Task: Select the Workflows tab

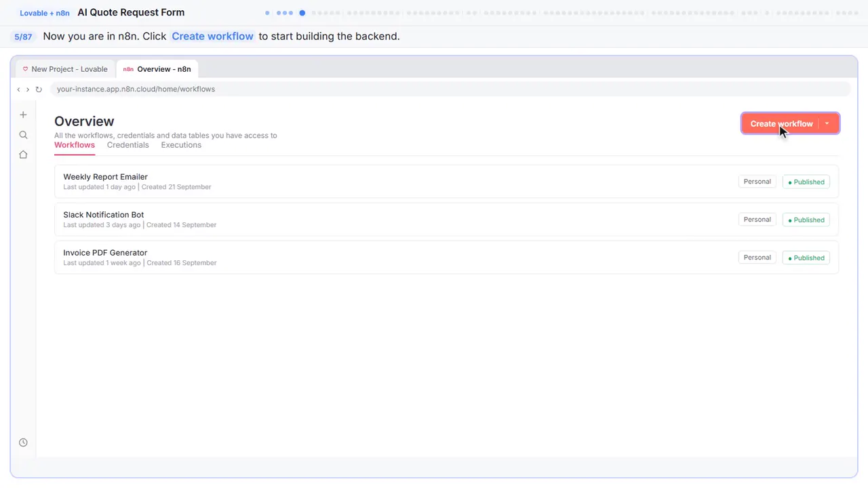Action: click(75, 145)
